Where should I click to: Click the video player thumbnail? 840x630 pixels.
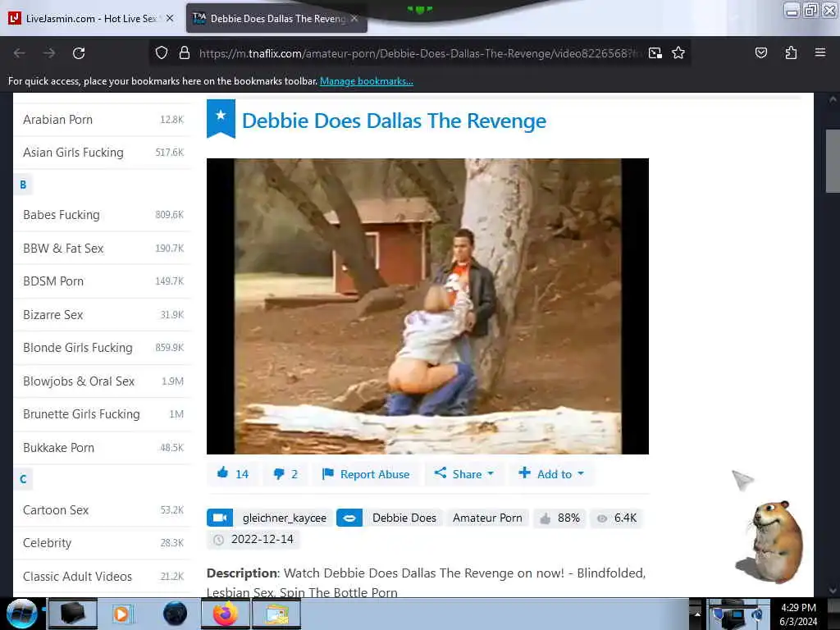click(427, 306)
